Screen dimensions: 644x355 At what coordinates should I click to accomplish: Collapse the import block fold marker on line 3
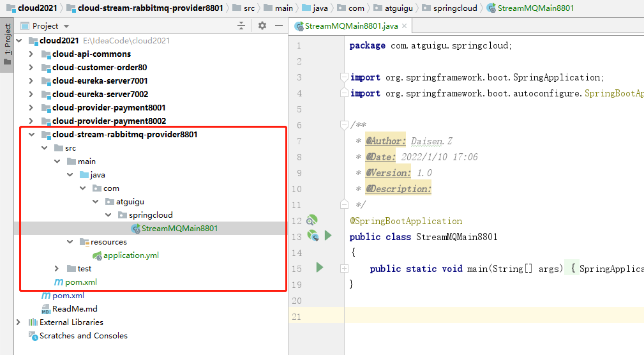344,77
